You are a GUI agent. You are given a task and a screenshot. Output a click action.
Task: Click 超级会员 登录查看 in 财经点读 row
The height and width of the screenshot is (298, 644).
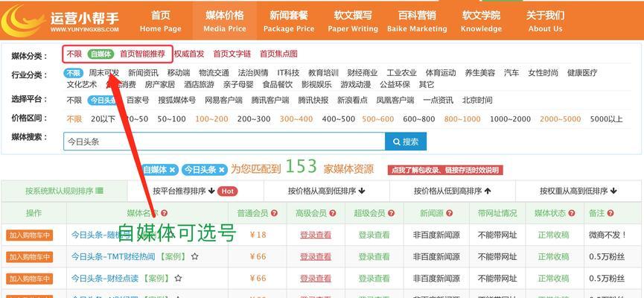[x=374, y=279]
